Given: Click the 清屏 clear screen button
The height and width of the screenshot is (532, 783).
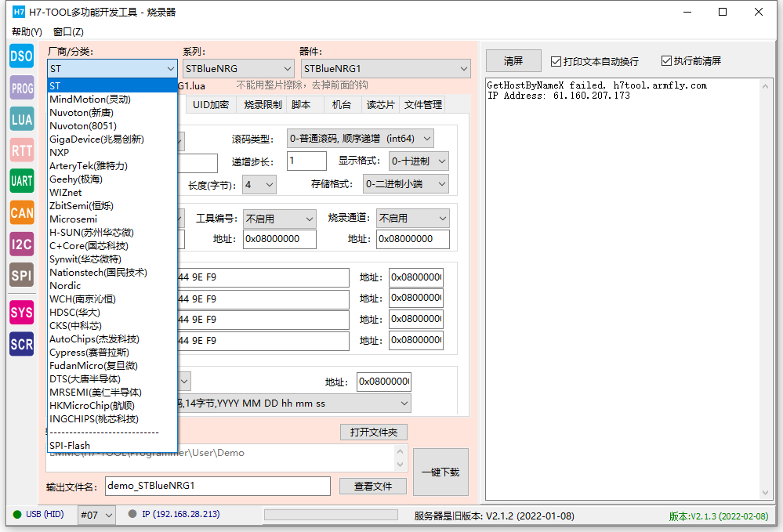Looking at the screenshot, I should tap(513, 61).
